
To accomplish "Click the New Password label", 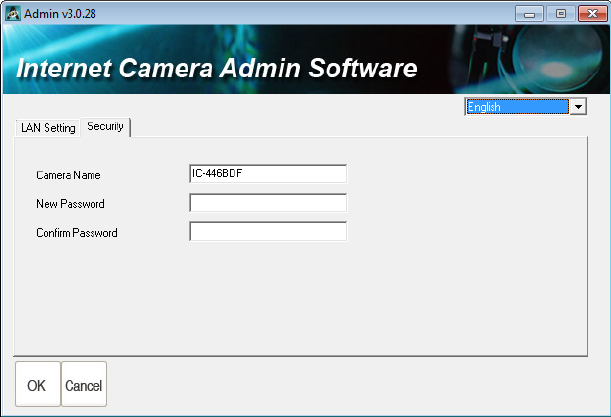I will (70, 204).
